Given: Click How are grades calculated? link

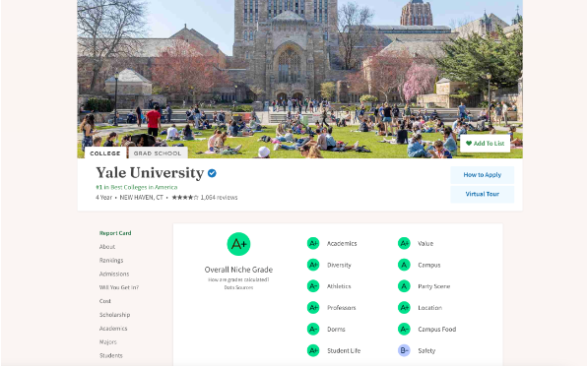Looking at the screenshot, I should 238,279.
